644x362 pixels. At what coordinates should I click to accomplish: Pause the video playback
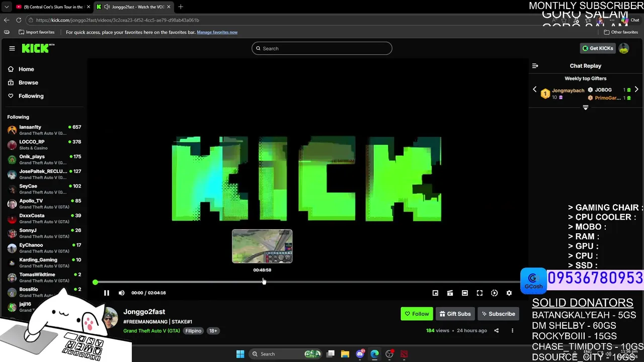tap(107, 293)
